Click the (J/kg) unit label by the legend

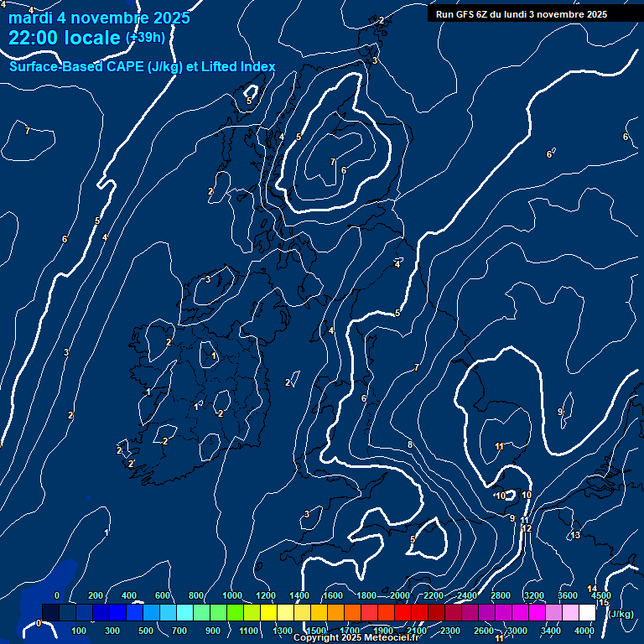click(x=621, y=614)
